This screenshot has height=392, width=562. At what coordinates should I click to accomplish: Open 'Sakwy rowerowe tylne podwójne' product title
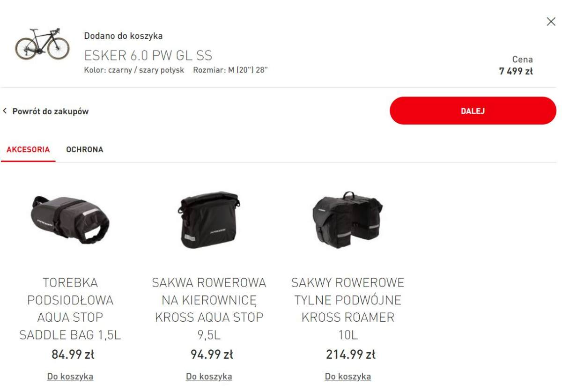(x=348, y=309)
